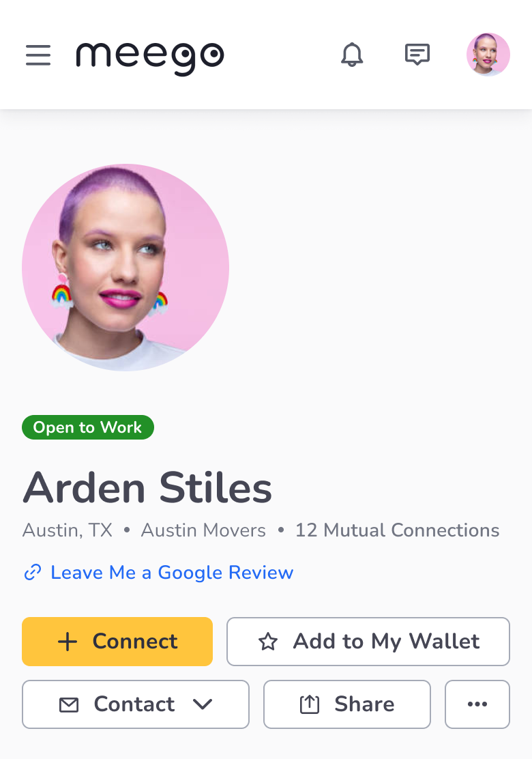
Task: Click the share upload icon
Action: pyautogui.click(x=310, y=704)
